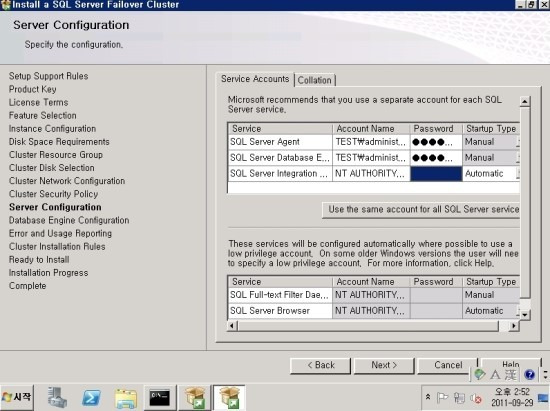Click the Show Desktop icon next to the clock
The image size is (550, 411).
[543, 398]
